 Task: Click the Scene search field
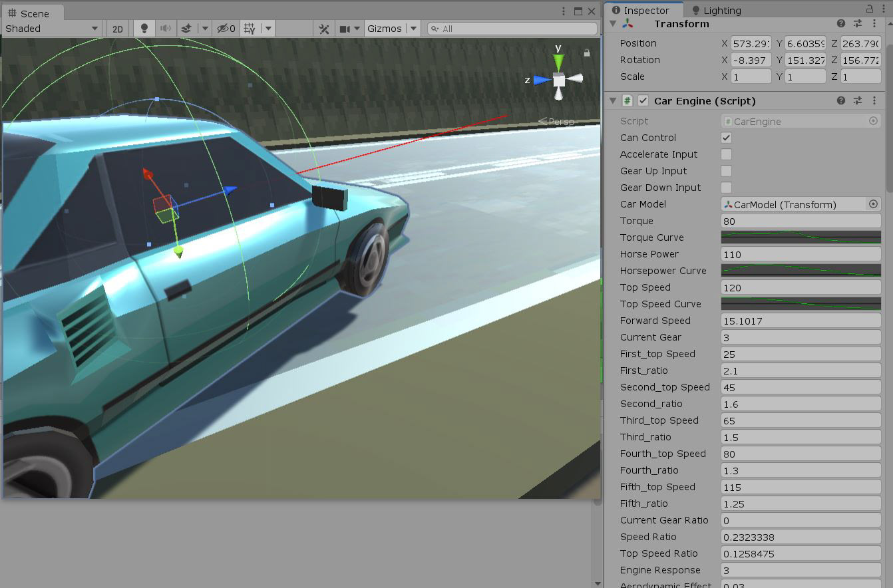[x=512, y=29]
